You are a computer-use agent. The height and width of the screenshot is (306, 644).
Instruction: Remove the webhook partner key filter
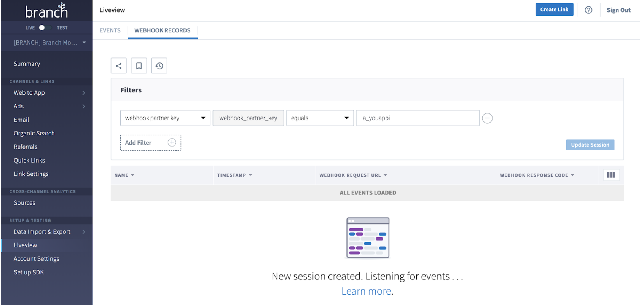tap(487, 118)
